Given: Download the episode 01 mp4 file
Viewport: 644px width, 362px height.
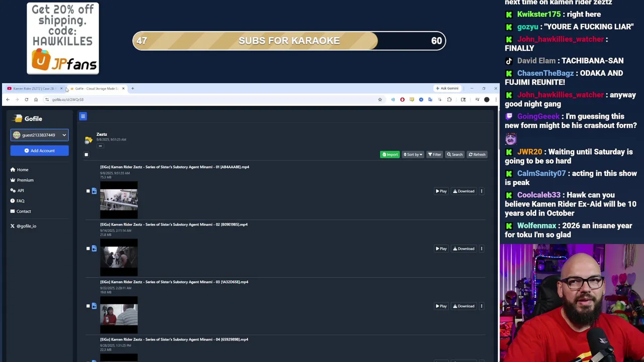Looking at the screenshot, I should pos(464,191).
